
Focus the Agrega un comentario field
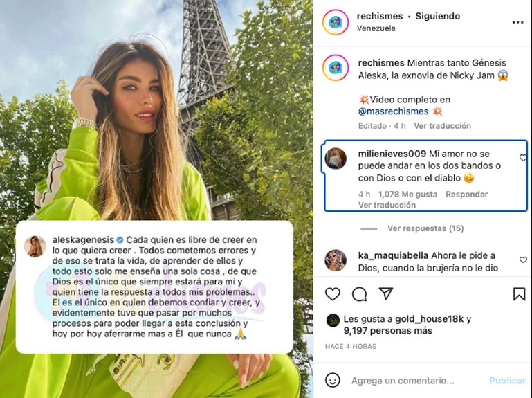click(x=403, y=381)
